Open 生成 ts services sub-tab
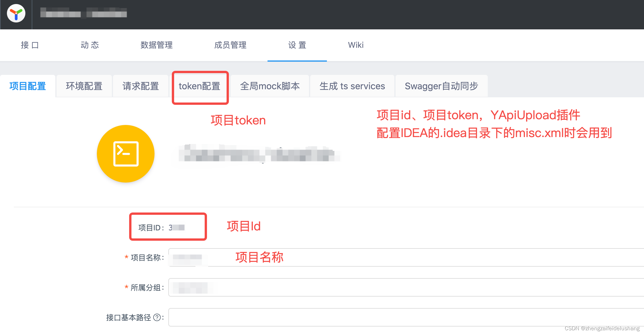This screenshot has height=334, width=644. tap(352, 86)
